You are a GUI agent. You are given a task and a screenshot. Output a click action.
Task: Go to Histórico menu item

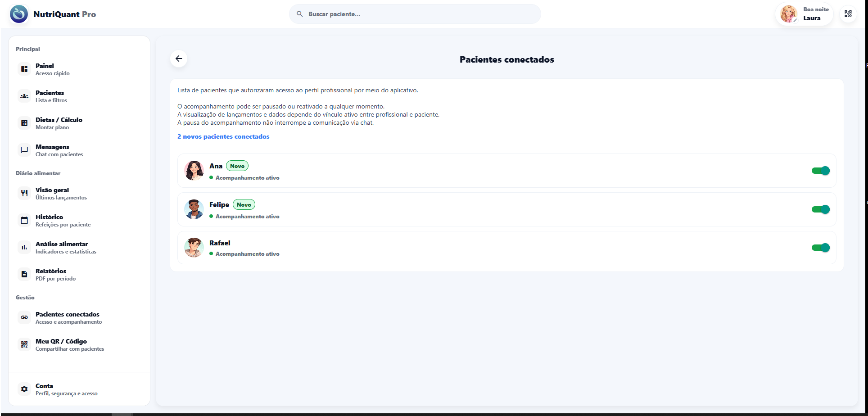(50, 220)
